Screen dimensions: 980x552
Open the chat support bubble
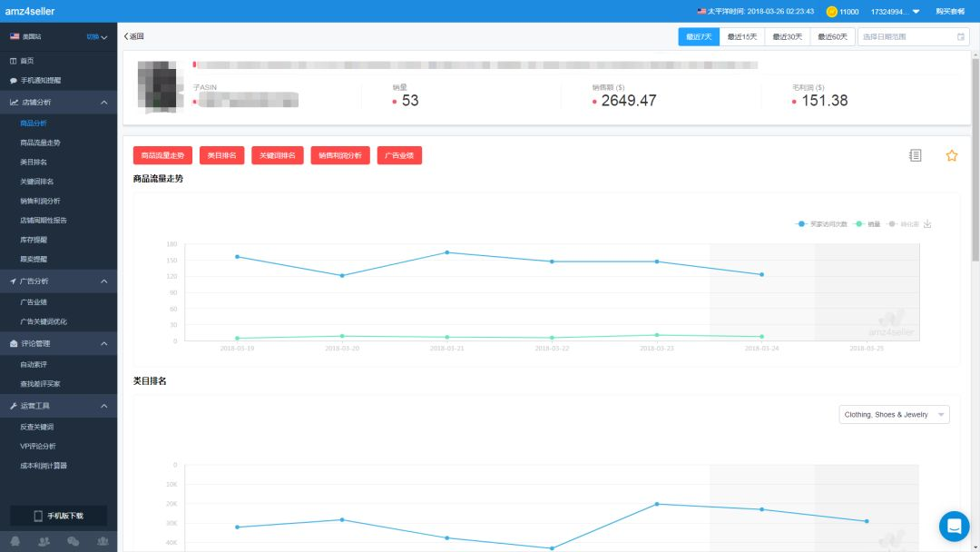[954, 526]
